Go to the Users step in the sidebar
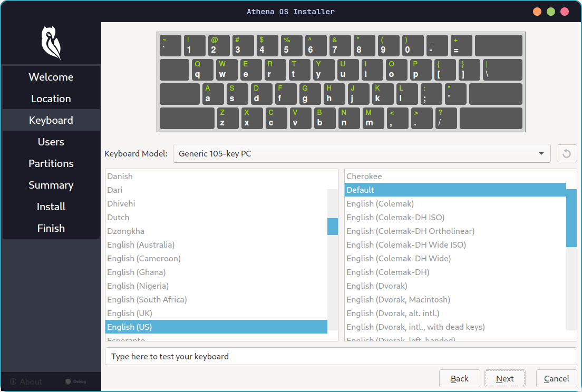Viewport: 582px width, 392px height. click(x=51, y=142)
